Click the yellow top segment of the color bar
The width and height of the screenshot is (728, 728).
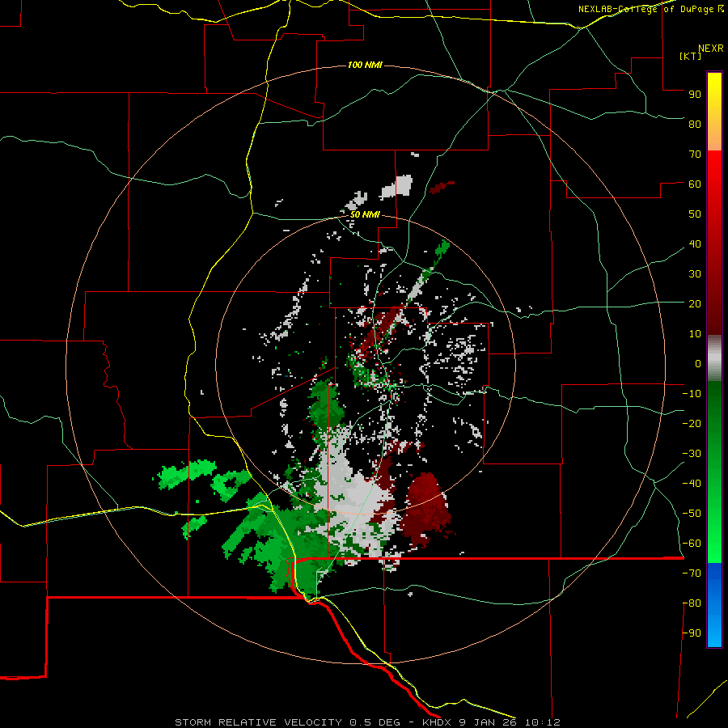pos(714,112)
